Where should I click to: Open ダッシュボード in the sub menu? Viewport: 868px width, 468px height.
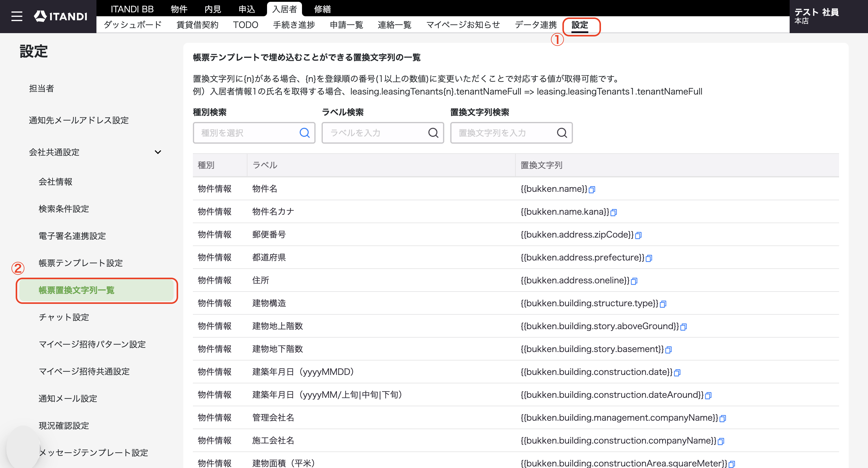point(133,25)
